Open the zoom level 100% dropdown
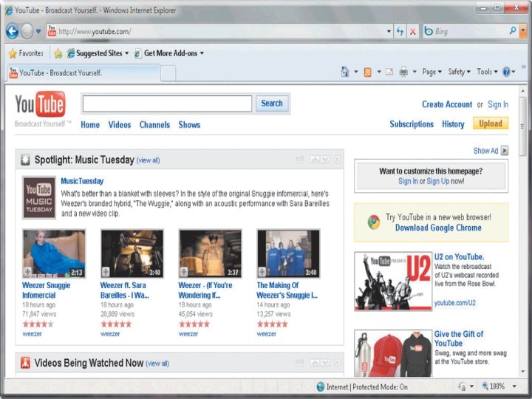Viewport: 532px width, 399px height. tap(514, 386)
